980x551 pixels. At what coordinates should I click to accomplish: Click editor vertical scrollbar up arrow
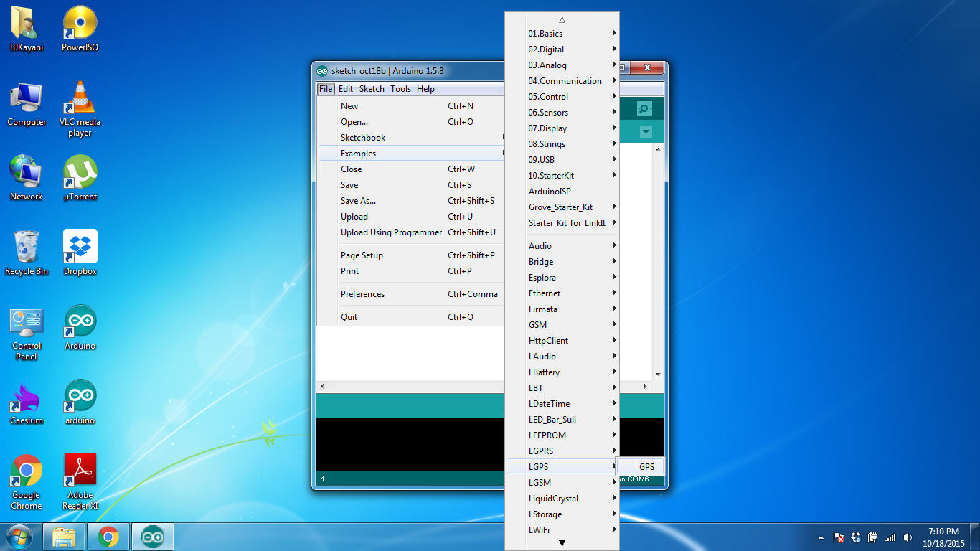click(x=658, y=150)
